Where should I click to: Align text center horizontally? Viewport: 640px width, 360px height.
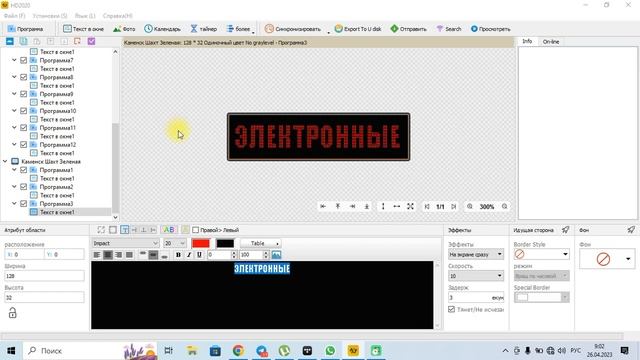click(x=108, y=255)
